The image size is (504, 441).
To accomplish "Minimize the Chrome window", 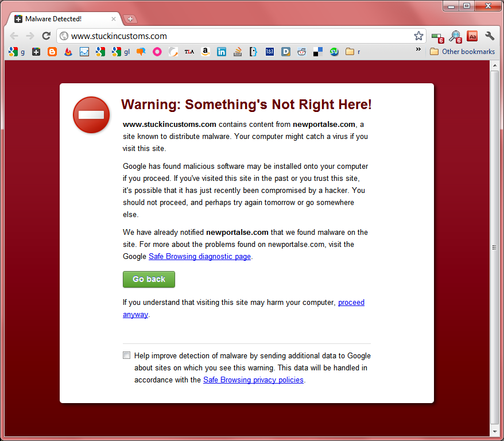I will (451, 6).
